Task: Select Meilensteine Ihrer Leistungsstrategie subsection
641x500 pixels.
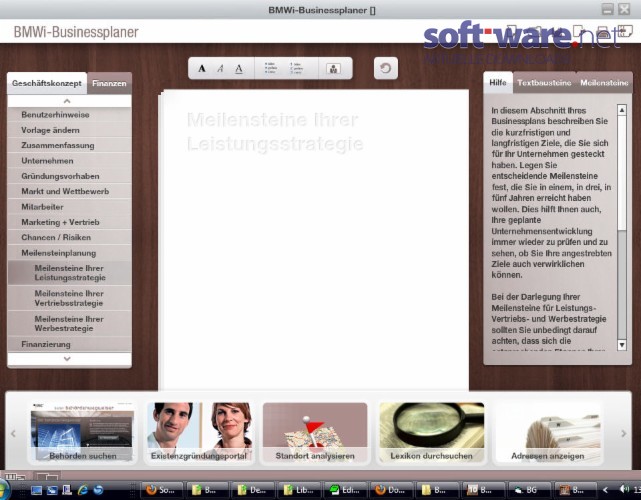Action: pos(69,273)
